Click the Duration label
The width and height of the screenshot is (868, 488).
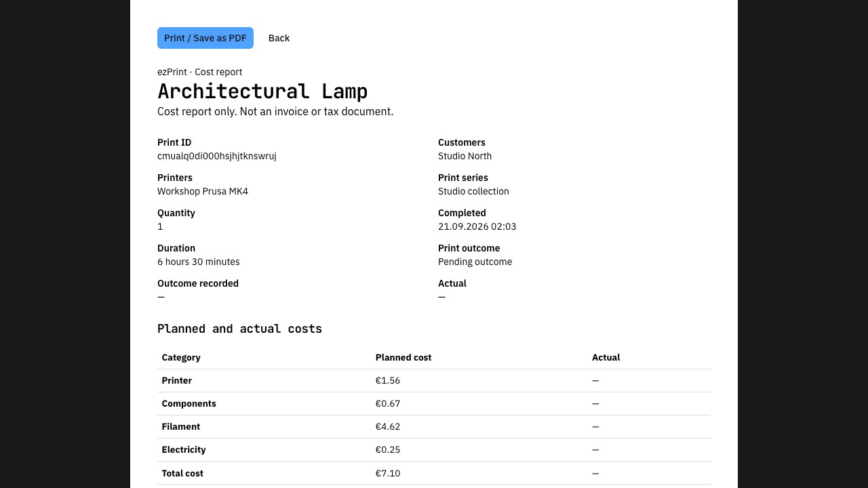176,248
